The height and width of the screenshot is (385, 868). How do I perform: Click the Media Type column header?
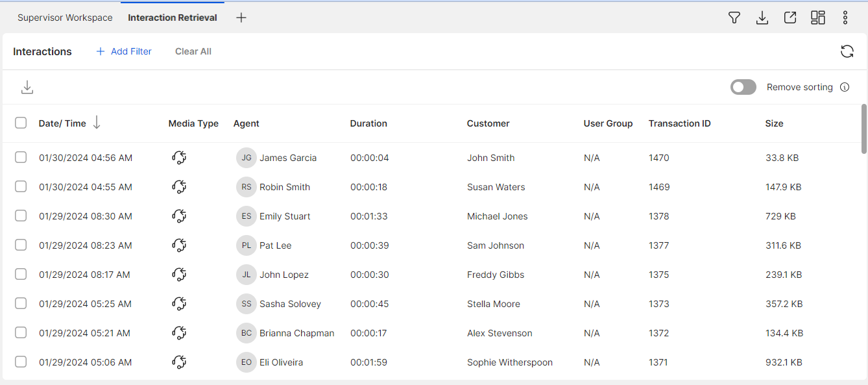pos(193,123)
